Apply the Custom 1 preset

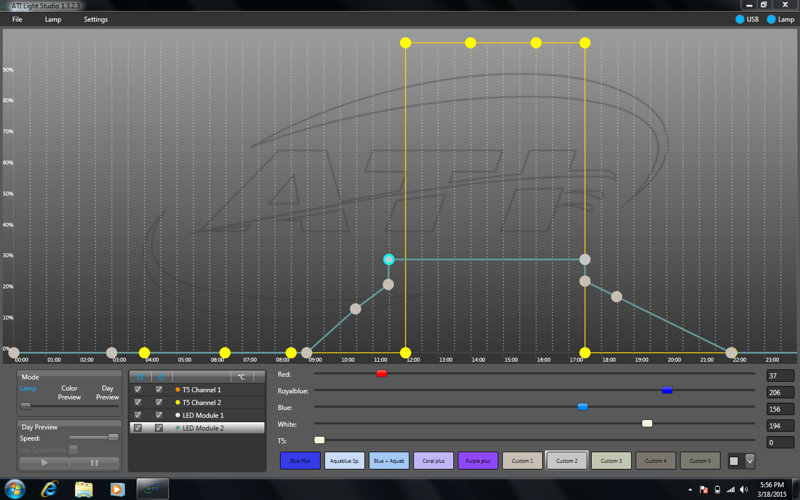522,461
